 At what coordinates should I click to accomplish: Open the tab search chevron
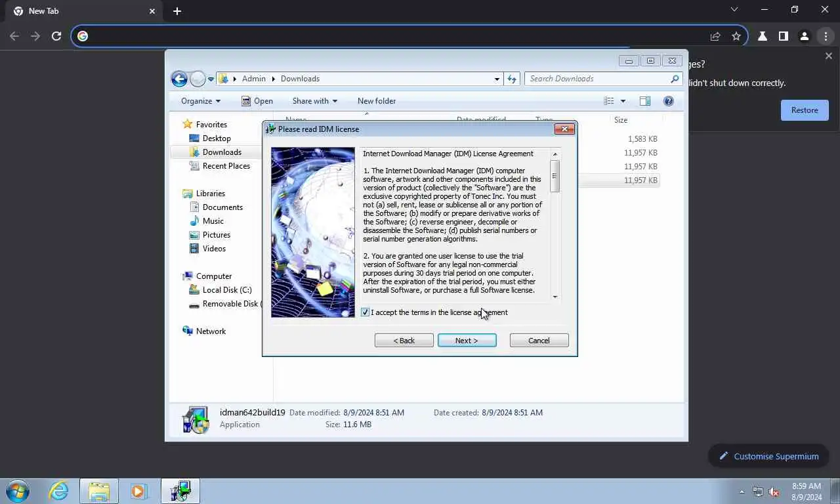point(734,10)
